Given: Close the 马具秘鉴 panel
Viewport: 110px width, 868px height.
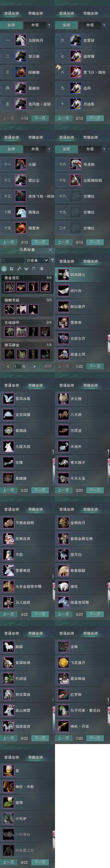Looking at the screenshot, I should pos(50,250).
